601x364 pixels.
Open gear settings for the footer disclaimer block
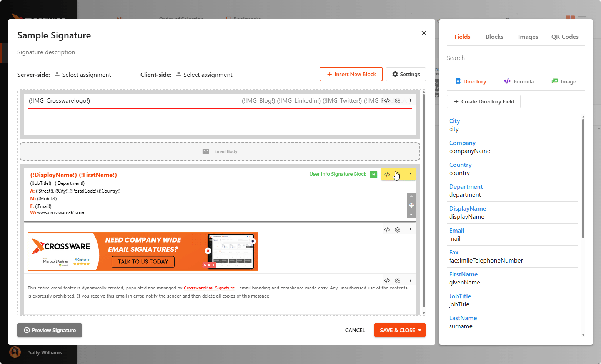(398, 281)
